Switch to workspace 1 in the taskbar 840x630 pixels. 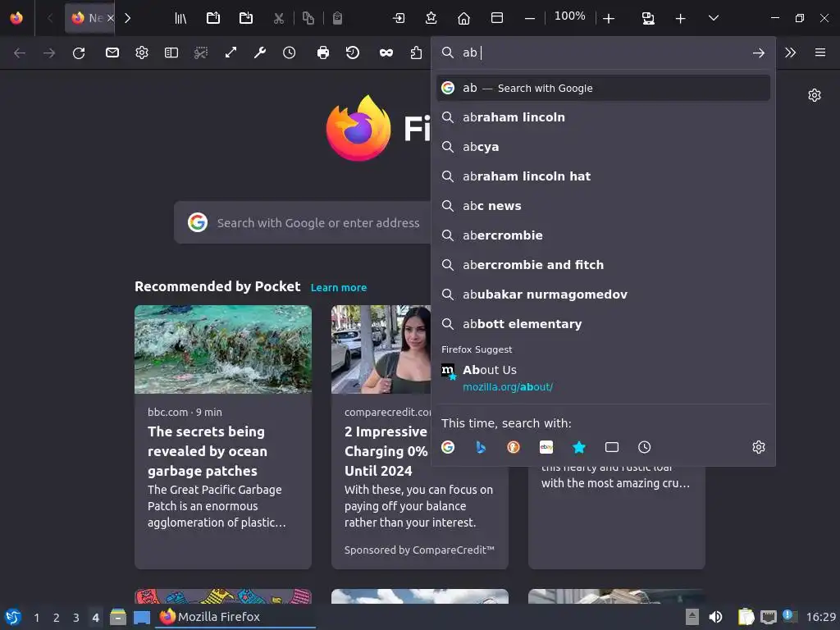click(36, 618)
